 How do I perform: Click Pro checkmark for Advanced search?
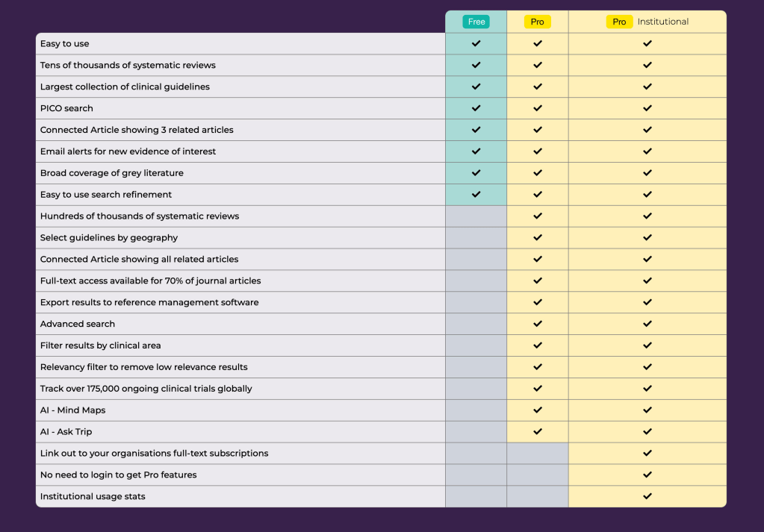(538, 324)
